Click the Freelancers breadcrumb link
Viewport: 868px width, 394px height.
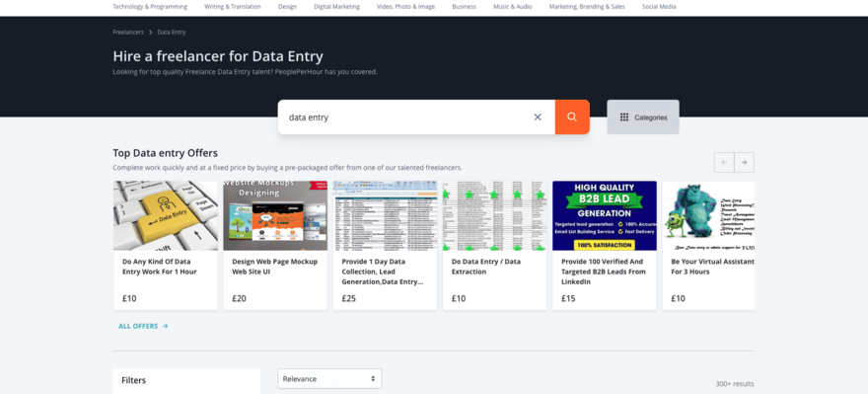coord(128,33)
